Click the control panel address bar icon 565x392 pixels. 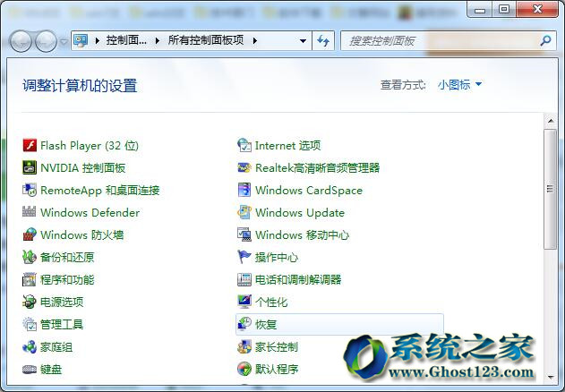(x=81, y=40)
